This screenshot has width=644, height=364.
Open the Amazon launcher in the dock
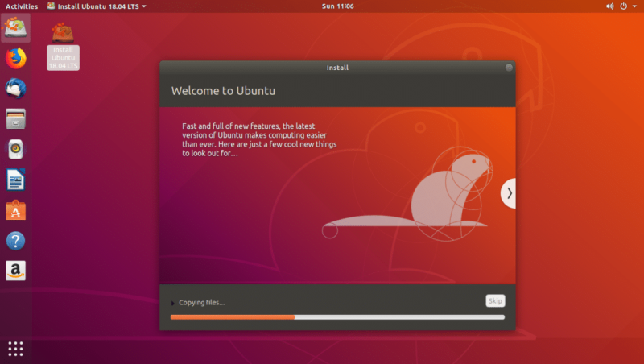15,271
